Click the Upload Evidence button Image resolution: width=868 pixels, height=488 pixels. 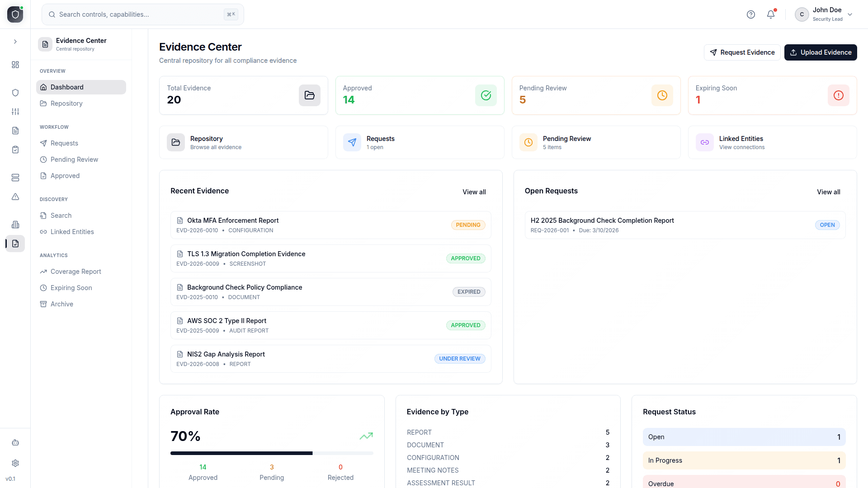821,52
